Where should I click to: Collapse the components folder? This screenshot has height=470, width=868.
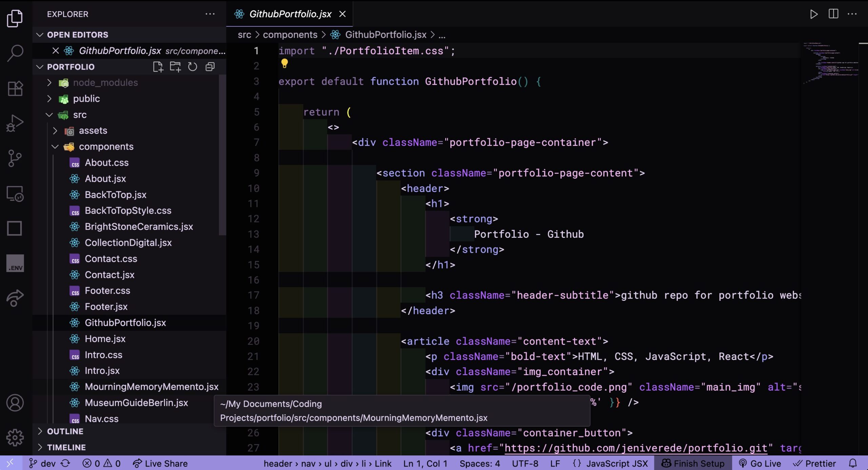pyautogui.click(x=106, y=146)
